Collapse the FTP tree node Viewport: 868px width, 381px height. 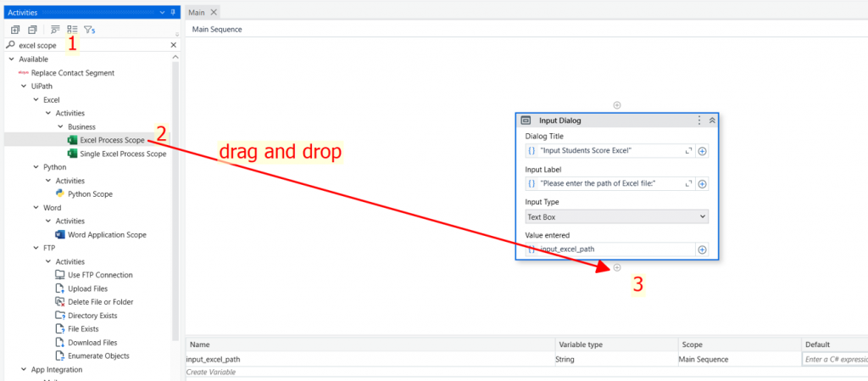point(36,248)
